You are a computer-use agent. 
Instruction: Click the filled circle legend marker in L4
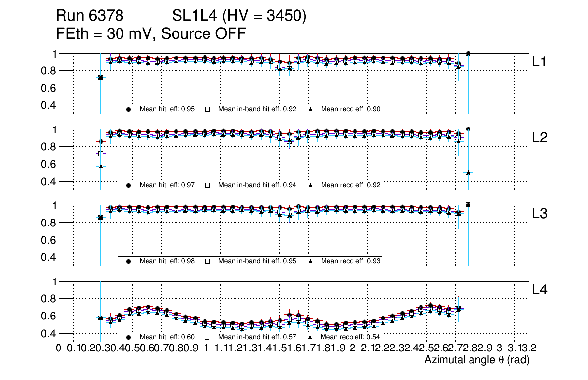pyautogui.click(x=129, y=337)
